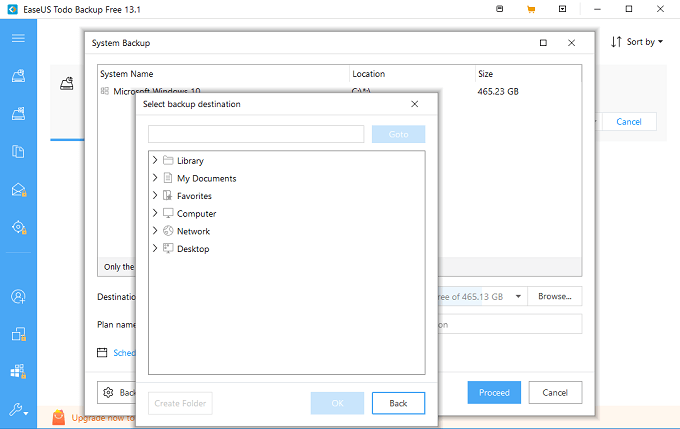680x429 pixels.
Task: Click the shopping cart icon in title bar
Action: pyautogui.click(x=531, y=9)
